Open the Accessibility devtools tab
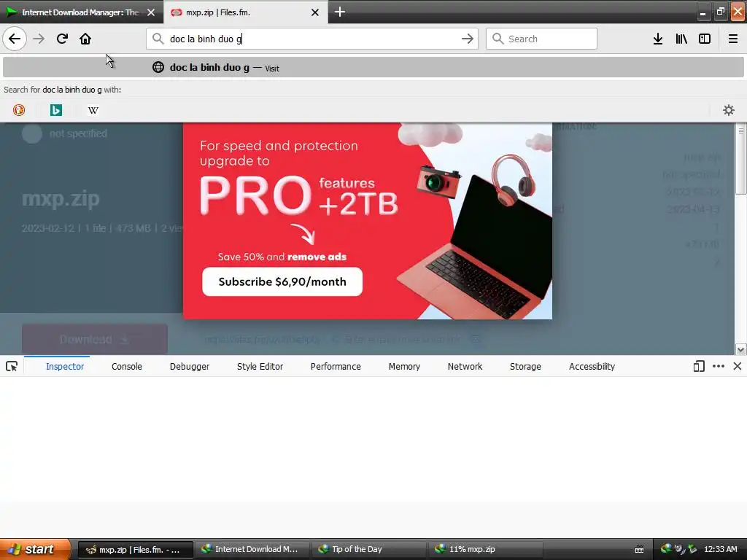This screenshot has height=560, width=747. click(x=592, y=366)
